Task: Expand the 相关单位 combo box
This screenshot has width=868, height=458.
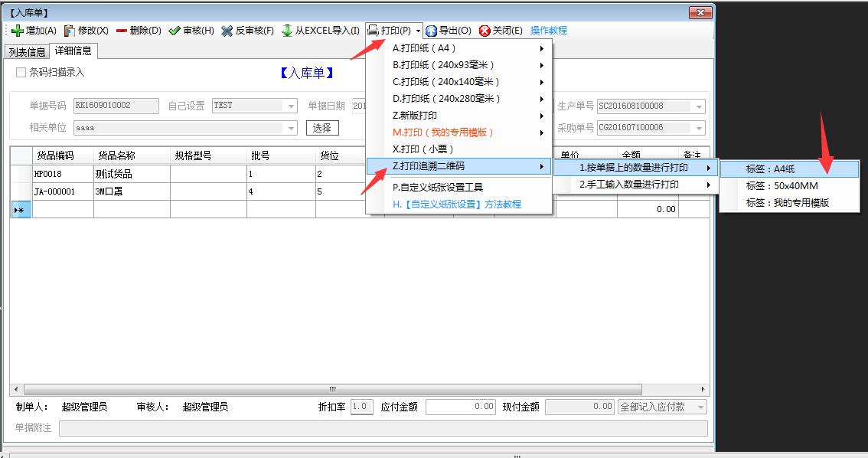Action: coord(291,129)
